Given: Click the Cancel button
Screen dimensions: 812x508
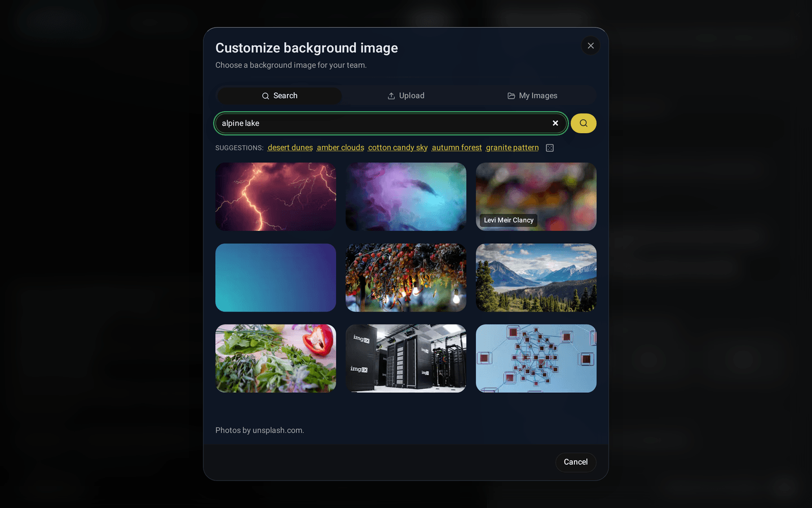Looking at the screenshot, I should [x=576, y=462].
